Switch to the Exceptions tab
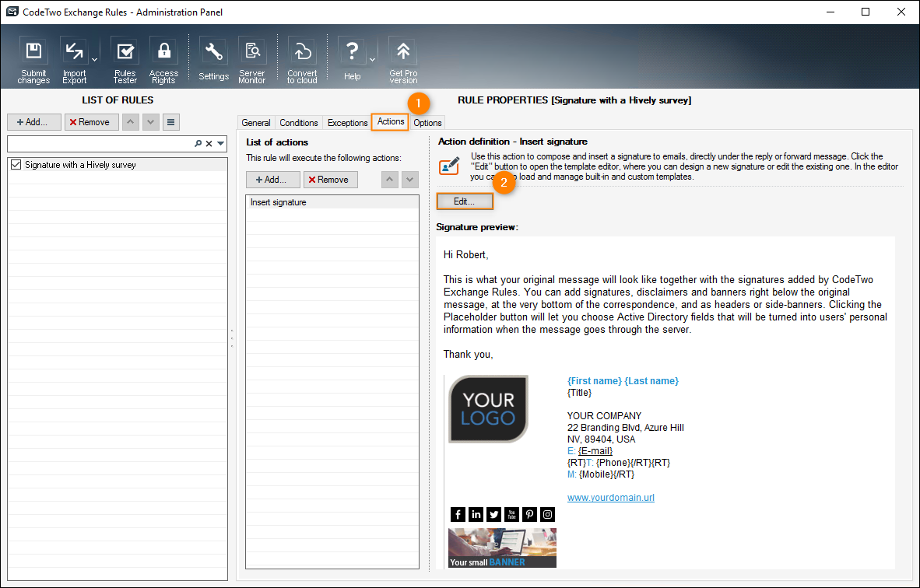920x588 pixels. (347, 123)
